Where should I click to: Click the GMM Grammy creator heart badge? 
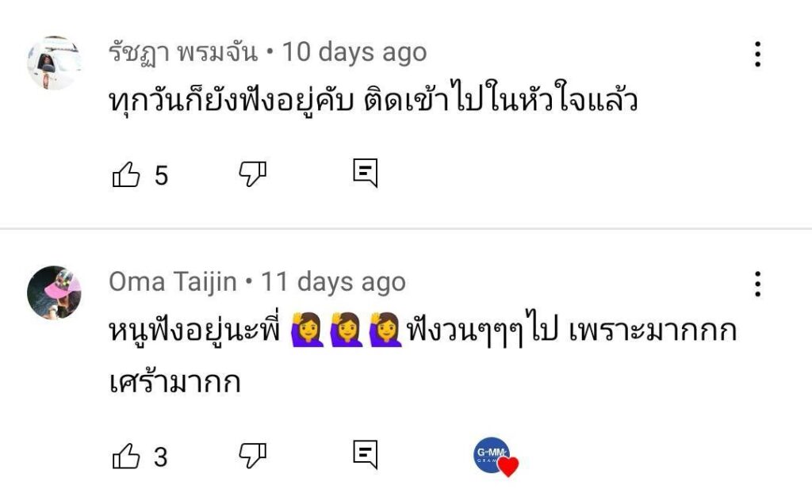tap(495, 457)
